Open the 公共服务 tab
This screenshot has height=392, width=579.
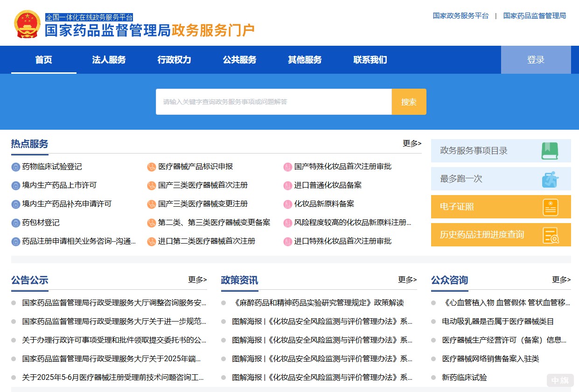click(x=239, y=60)
